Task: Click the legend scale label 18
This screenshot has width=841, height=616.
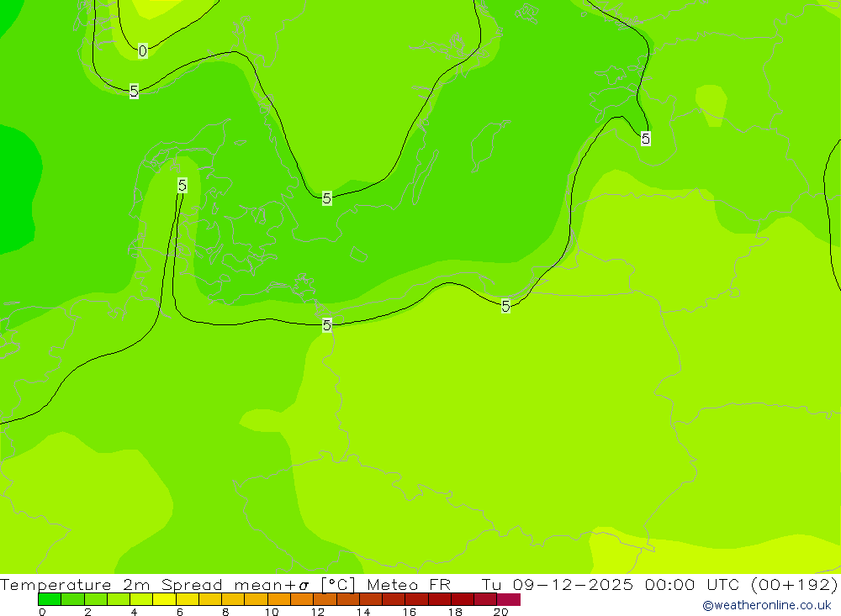Action: click(455, 612)
